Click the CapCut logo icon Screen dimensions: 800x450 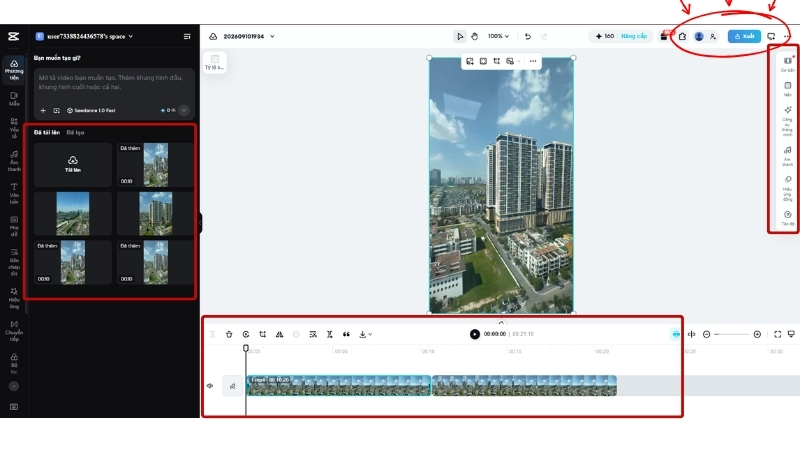click(14, 36)
